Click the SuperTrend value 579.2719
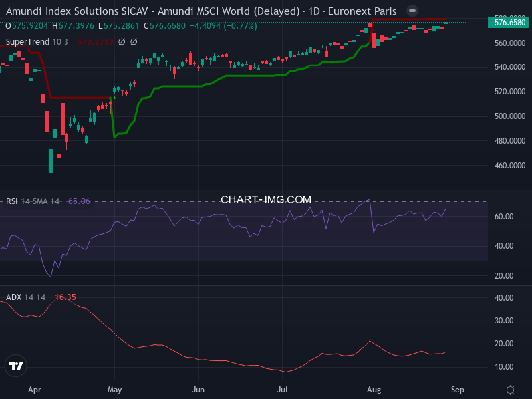This screenshot has width=532, height=399. point(95,42)
